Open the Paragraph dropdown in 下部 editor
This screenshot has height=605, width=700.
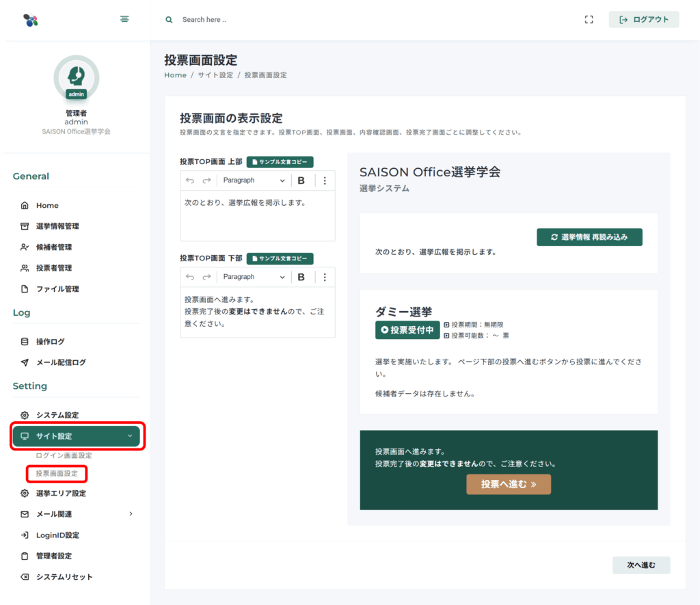click(254, 278)
